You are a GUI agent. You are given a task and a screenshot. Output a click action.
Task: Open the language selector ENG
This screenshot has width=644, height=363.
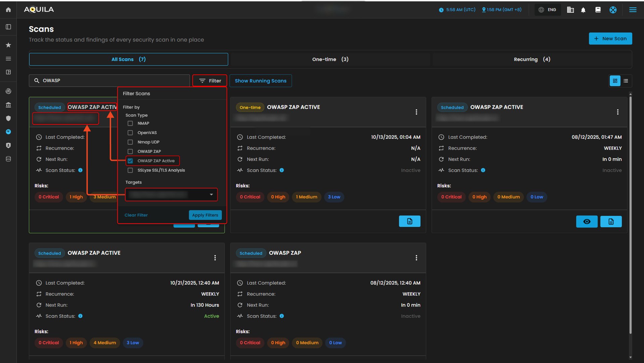point(548,10)
